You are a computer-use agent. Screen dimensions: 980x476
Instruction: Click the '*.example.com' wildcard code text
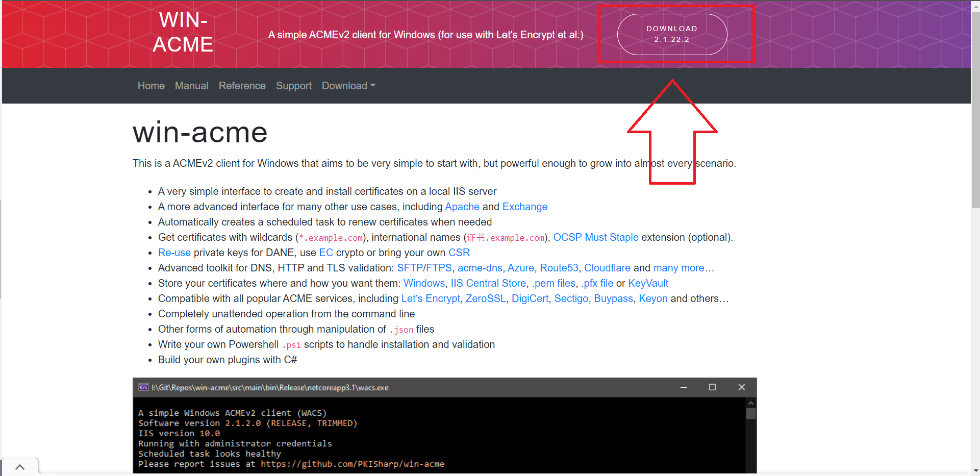pos(331,238)
